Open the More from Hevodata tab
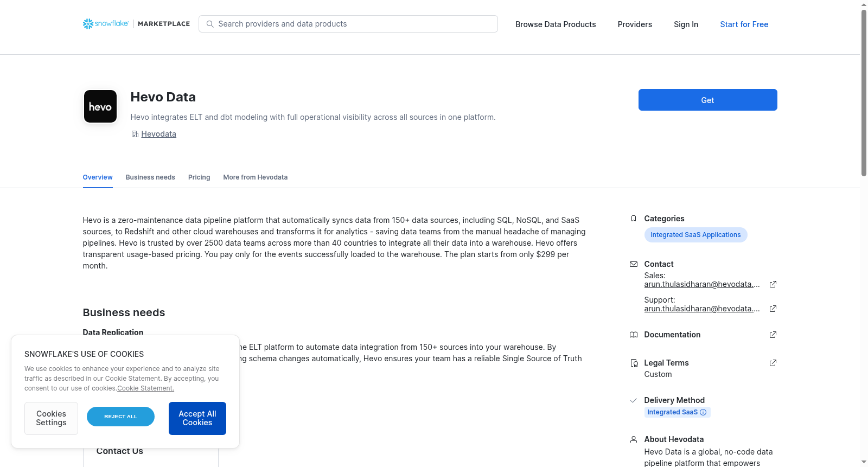The width and height of the screenshot is (868, 467). pyautogui.click(x=256, y=177)
